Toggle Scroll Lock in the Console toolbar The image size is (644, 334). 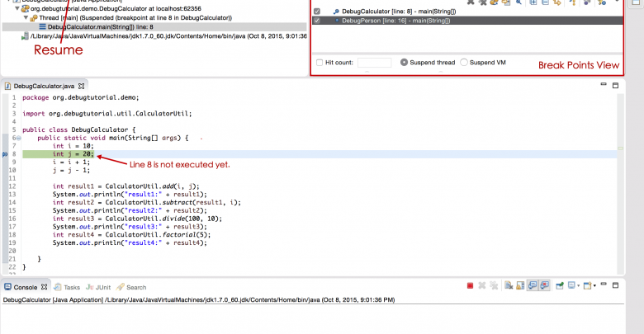click(x=520, y=285)
